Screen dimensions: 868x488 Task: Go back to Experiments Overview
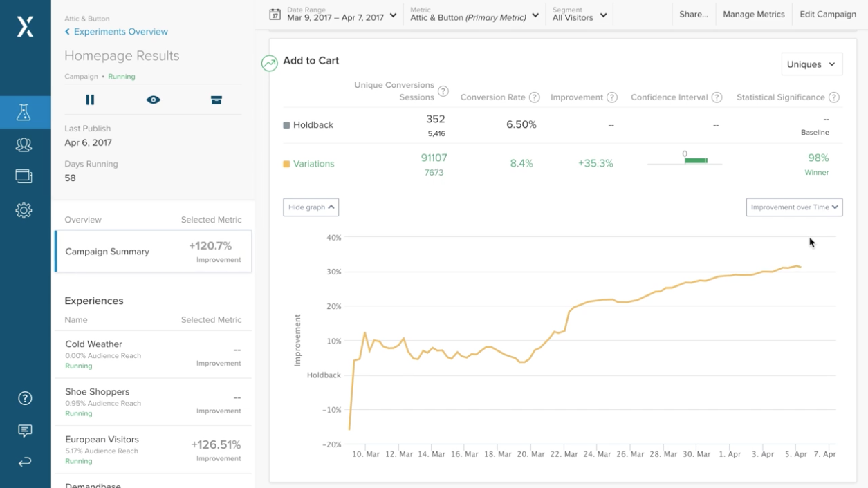[115, 31]
